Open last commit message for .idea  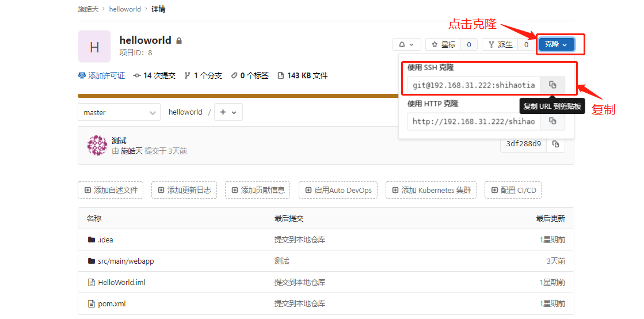click(x=300, y=240)
